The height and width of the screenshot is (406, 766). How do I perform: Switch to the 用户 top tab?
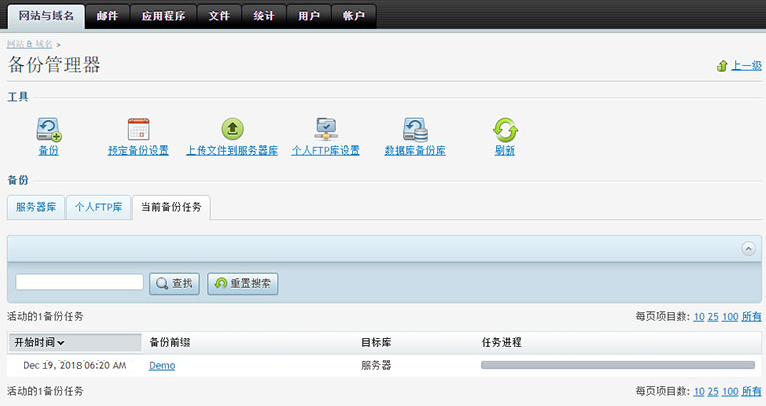click(x=309, y=16)
